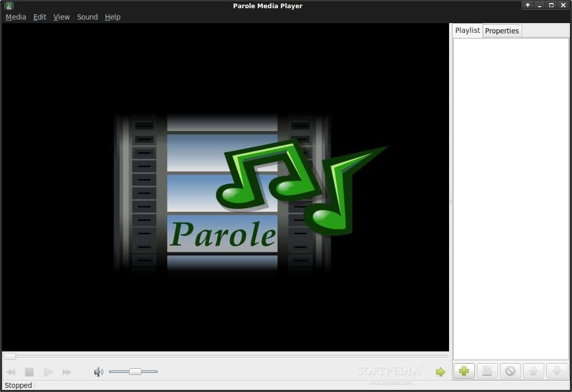
Task: Click the clear playlist button
Action: tap(510, 371)
